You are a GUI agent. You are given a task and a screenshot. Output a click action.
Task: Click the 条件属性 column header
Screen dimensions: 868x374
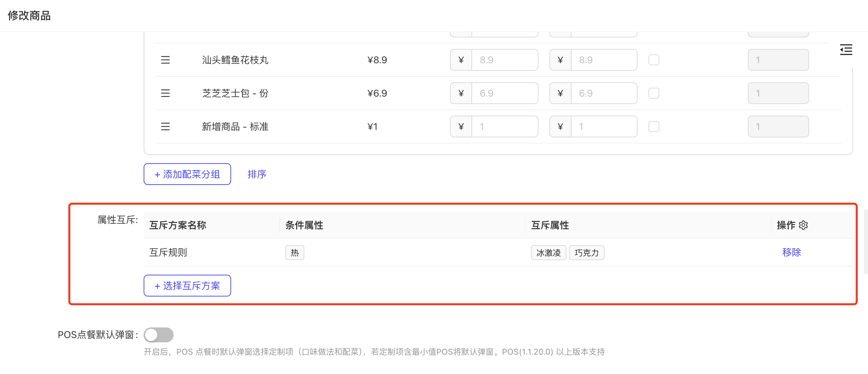(304, 225)
